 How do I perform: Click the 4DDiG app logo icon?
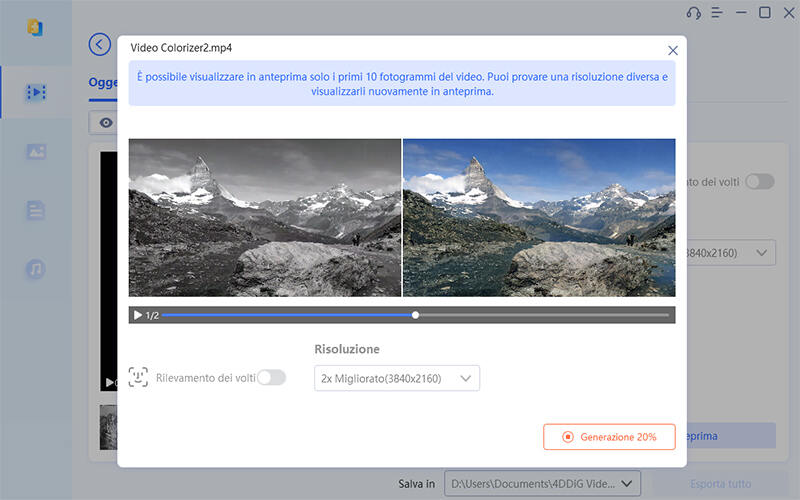35,26
